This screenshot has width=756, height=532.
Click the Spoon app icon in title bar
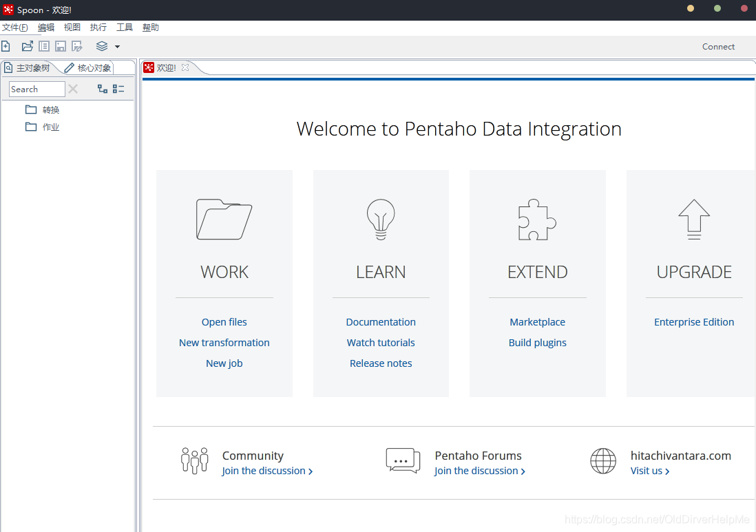point(8,10)
